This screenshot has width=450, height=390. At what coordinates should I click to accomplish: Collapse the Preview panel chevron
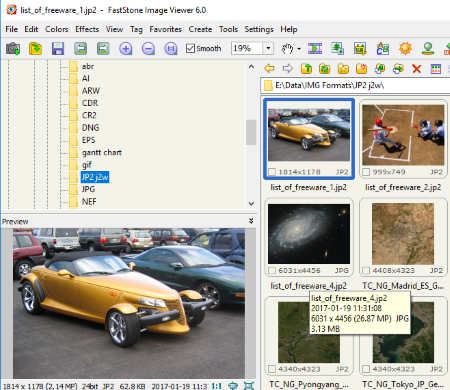point(251,221)
